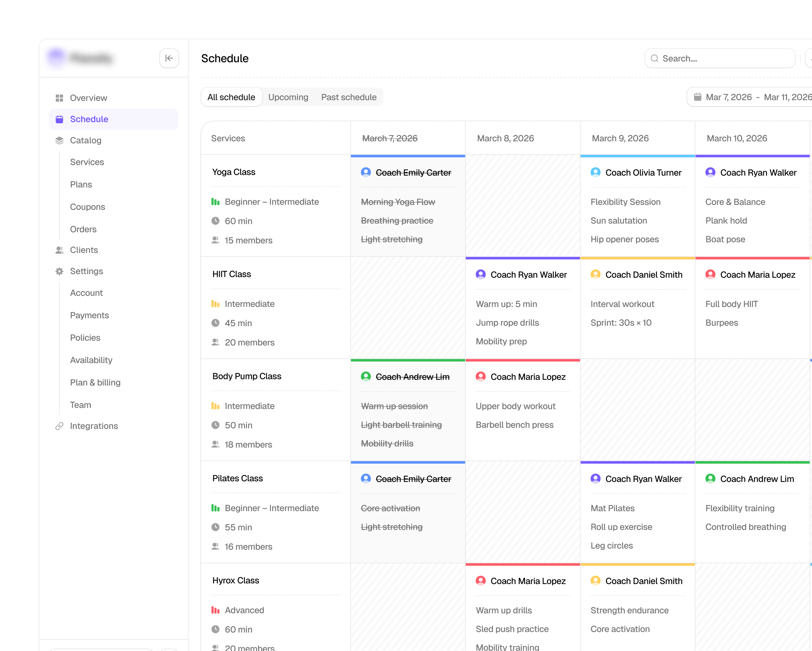Image resolution: width=812 pixels, height=651 pixels.
Task: Click the calendar icon in date range
Action: pyautogui.click(x=698, y=97)
